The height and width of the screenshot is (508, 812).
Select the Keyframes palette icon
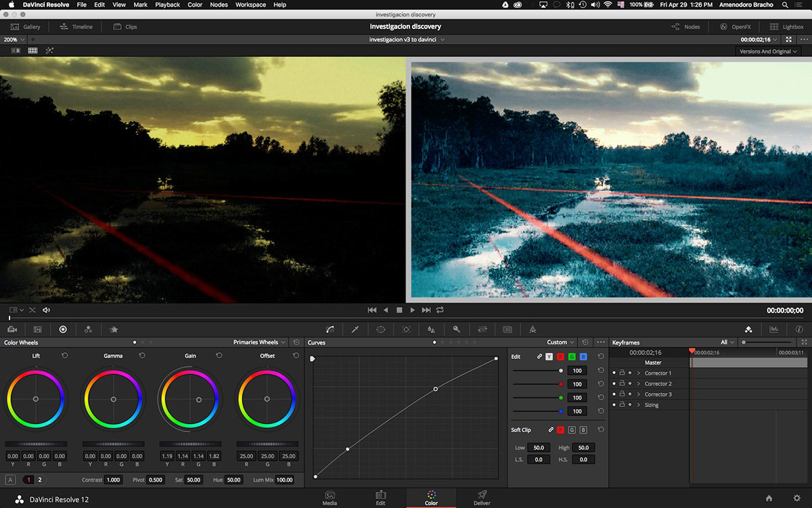pos(748,329)
